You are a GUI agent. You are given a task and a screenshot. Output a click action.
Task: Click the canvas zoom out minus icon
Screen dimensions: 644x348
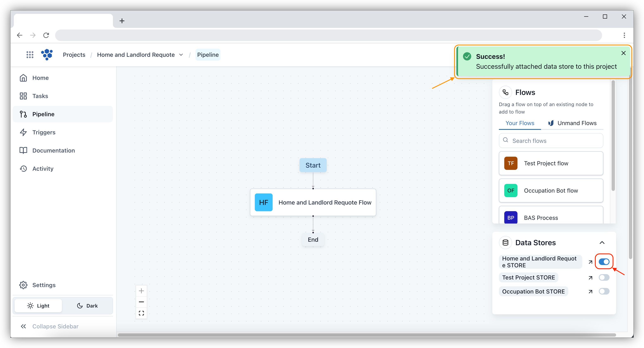141,302
